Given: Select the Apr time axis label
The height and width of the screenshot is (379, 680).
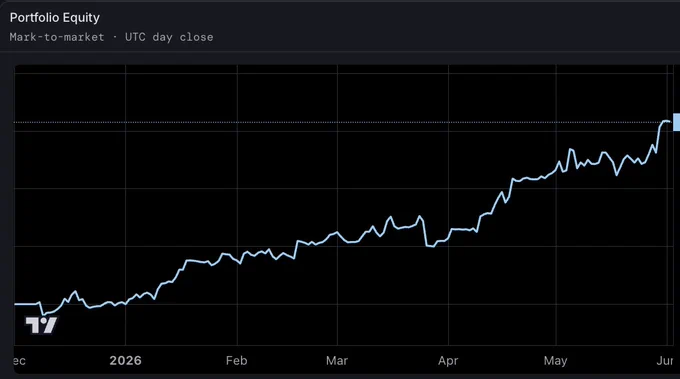Looking at the screenshot, I should click(448, 360).
